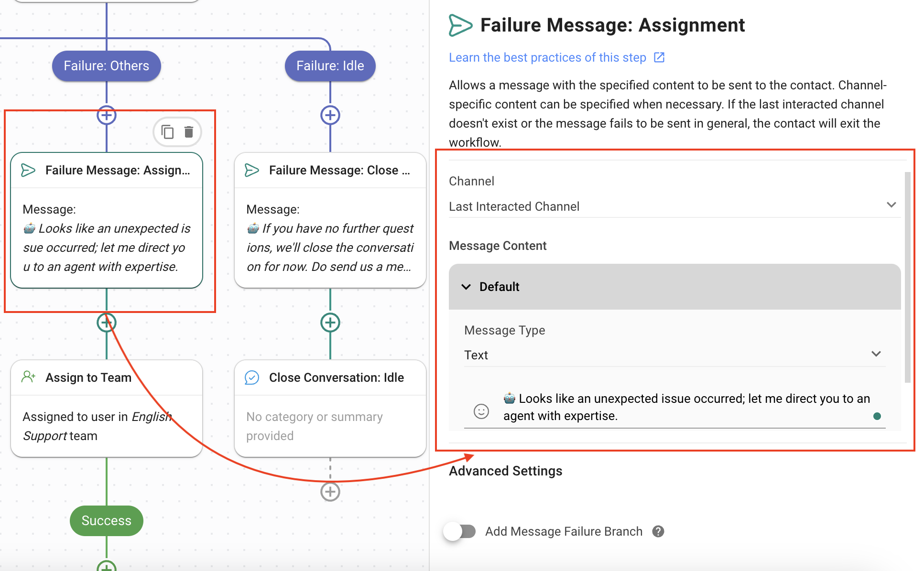This screenshot has width=924, height=571.
Task: Click the settings panel vertical scrollbar
Action: pos(907,277)
